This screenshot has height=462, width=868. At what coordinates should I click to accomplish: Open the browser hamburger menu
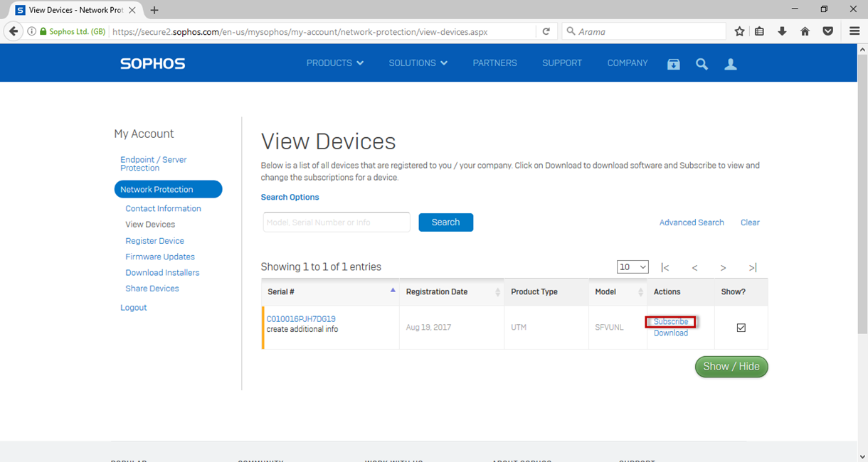click(854, 31)
